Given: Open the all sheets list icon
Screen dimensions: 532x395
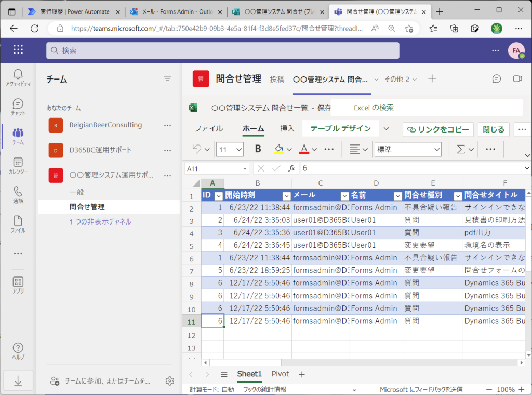Looking at the screenshot, I should (224, 374).
